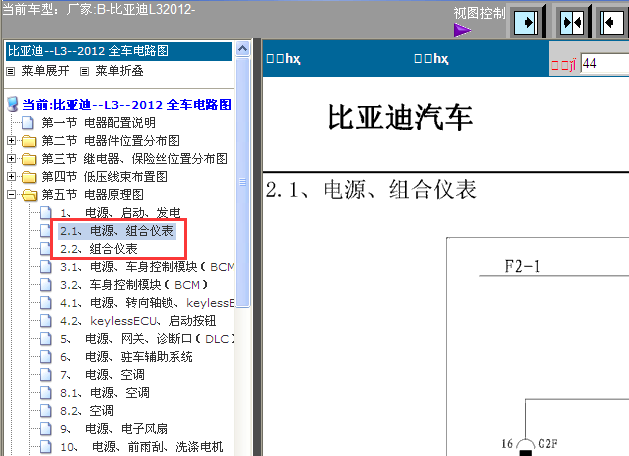This screenshot has width=629, height=456.
Task: Click page icon of 10、电源、前雨刮
Action: [x=46, y=447]
